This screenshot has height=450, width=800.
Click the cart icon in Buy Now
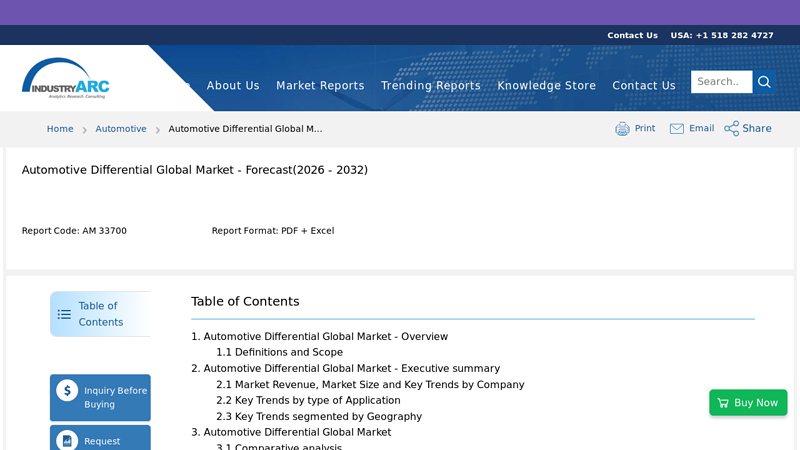coord(723,403)
